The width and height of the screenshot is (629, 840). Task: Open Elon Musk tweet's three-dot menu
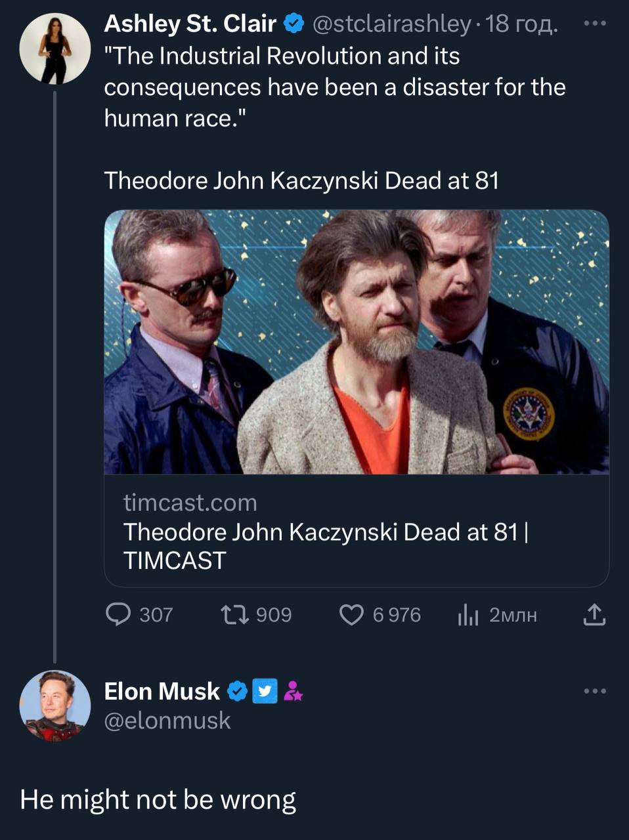click(594, 691)
